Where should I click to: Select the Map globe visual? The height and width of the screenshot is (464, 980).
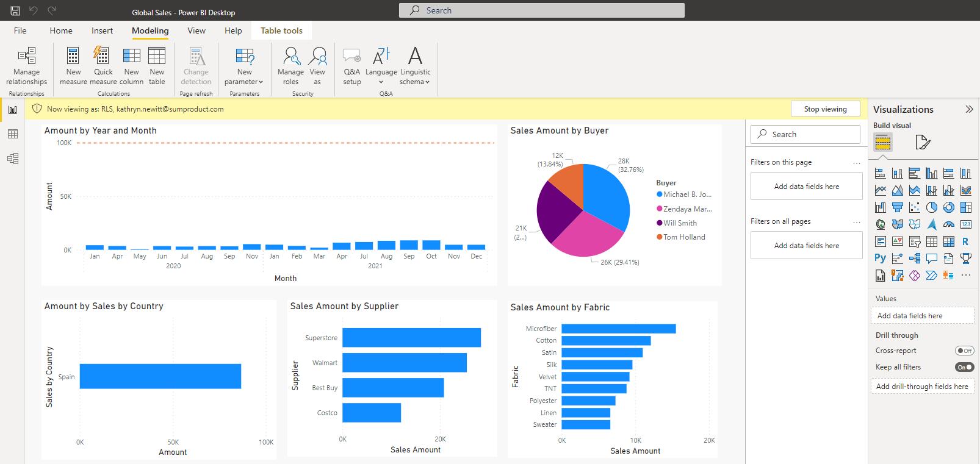point(880,224)
